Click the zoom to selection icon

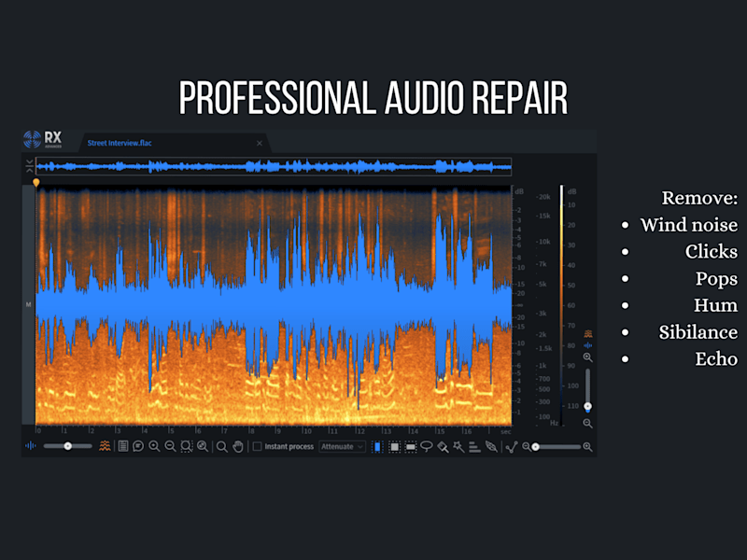(x=186, y=446)
